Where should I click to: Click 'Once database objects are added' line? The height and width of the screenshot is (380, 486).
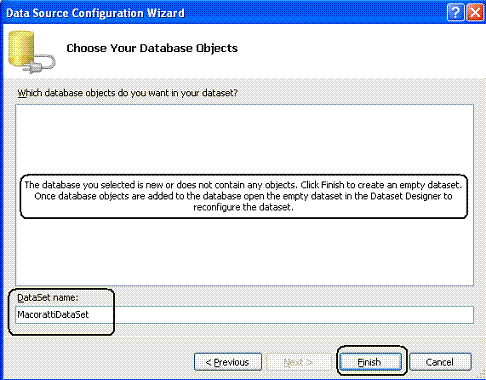coord(243,196)
